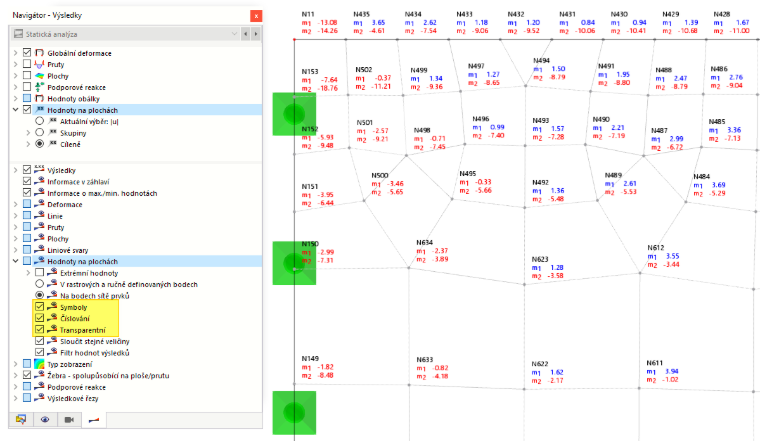The image size is (760, 441).
Task: Expand the Extrémní hodnoty node
Action: pyautogui.click(x=28, y=273)
